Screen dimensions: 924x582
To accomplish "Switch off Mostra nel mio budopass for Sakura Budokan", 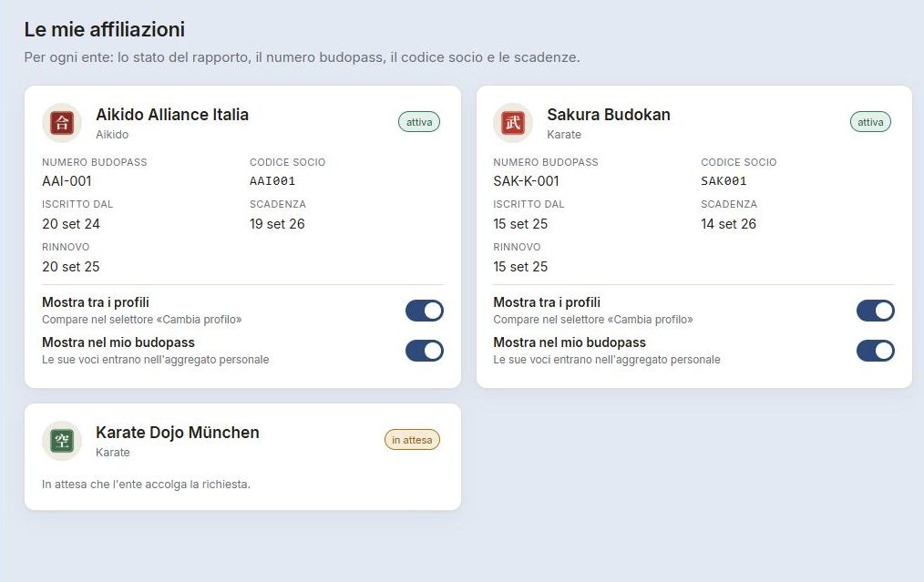I will point(876,351).
